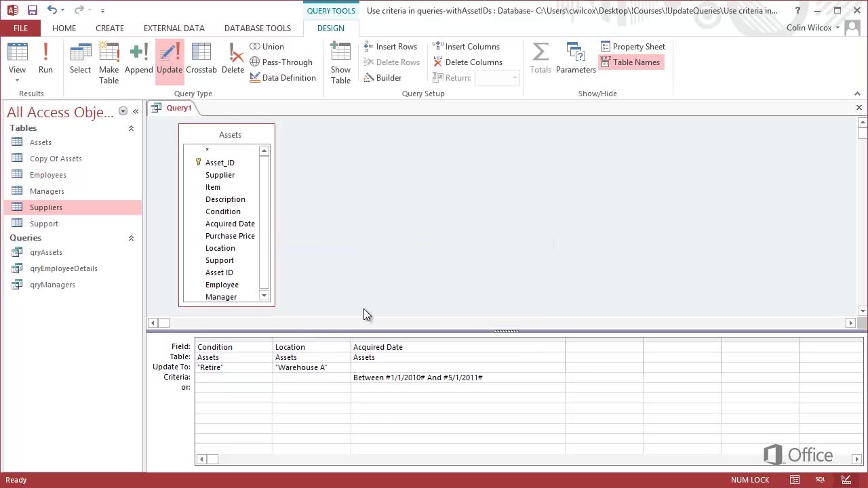Viewport: 868px width, 488px height.
Task: Select the Employees table
Action: 73,175
